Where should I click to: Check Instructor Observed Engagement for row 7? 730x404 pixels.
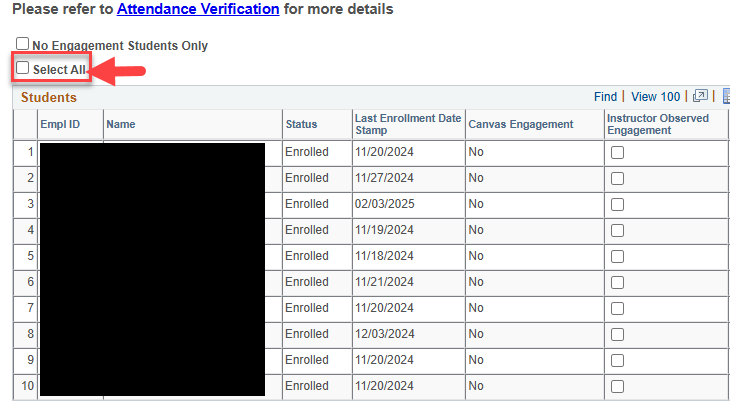coord(617,309)
